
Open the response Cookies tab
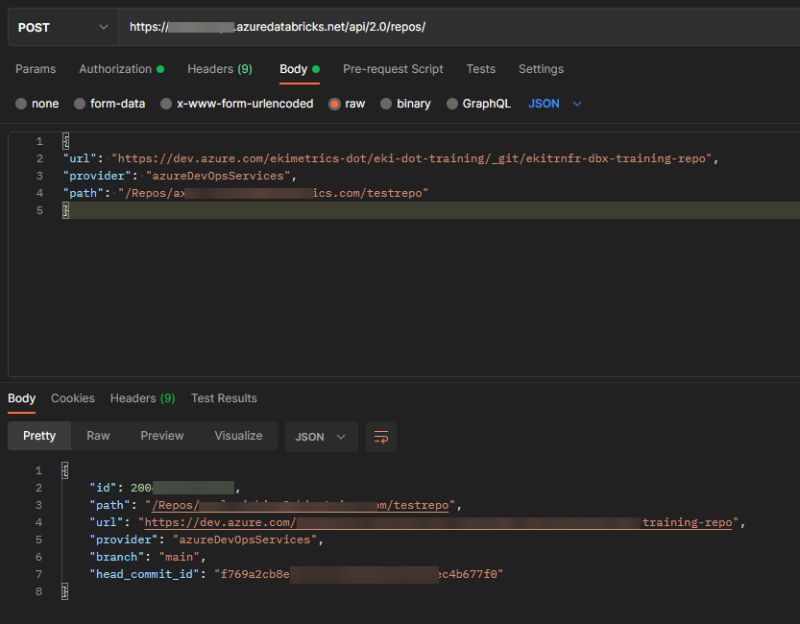pyautogui.click(x=72, y=398)
